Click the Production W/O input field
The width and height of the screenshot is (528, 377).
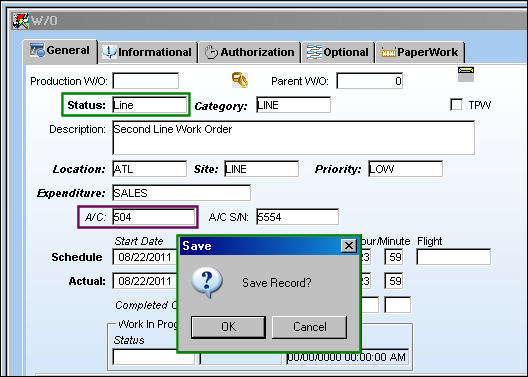(145, 81)
